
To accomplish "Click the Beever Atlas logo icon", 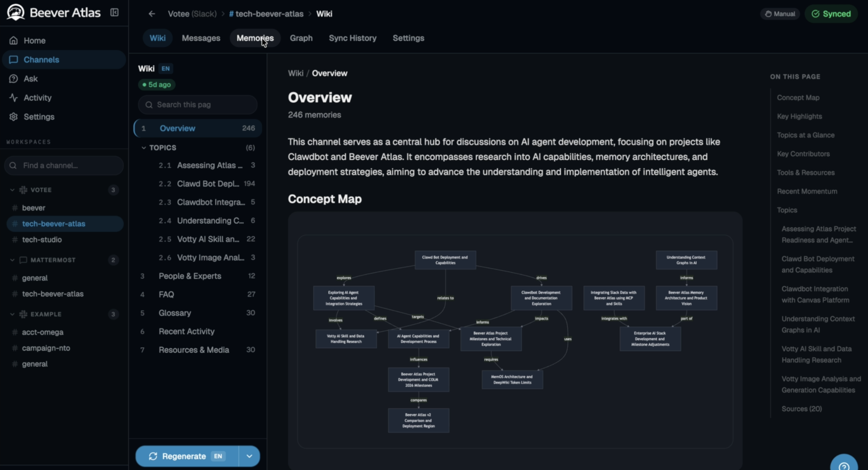I will tap(15, 12).
